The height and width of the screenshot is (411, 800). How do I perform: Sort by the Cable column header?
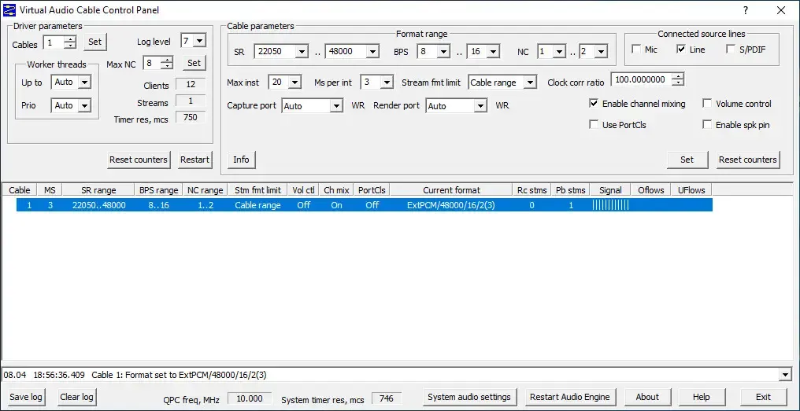[19, 190]
